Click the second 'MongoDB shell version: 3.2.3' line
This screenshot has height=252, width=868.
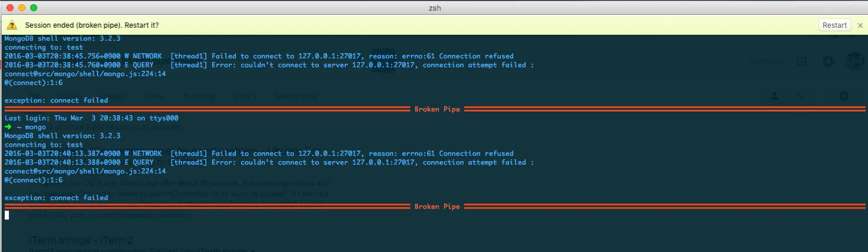click(62, 136)
